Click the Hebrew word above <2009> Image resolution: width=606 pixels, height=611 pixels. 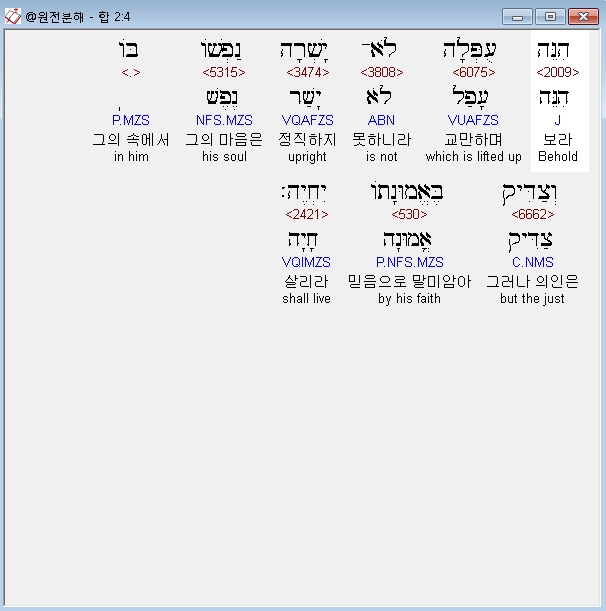click(x=553, y=50)
